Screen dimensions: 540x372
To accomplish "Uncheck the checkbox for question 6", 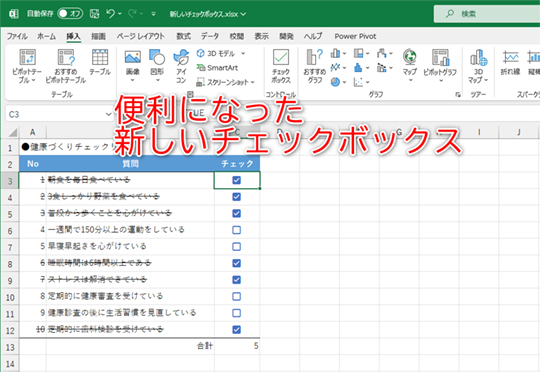I will pos(237,263).
